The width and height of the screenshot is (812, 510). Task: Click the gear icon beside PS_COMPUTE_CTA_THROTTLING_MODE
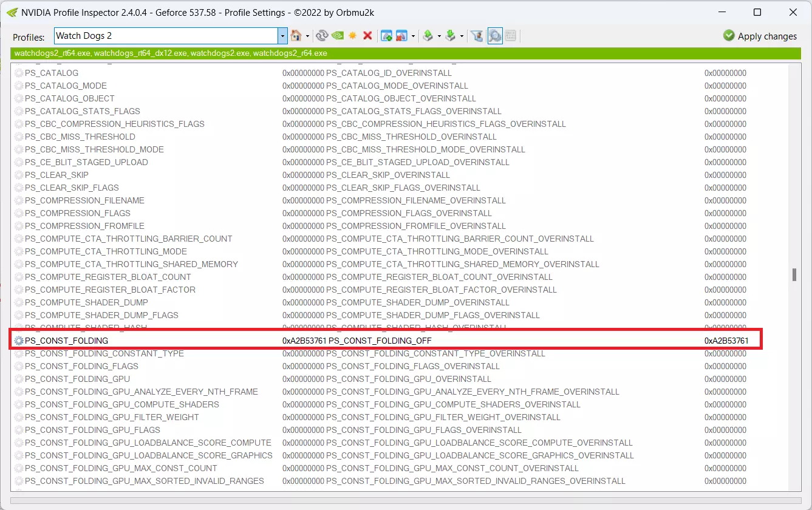[19, 251]
